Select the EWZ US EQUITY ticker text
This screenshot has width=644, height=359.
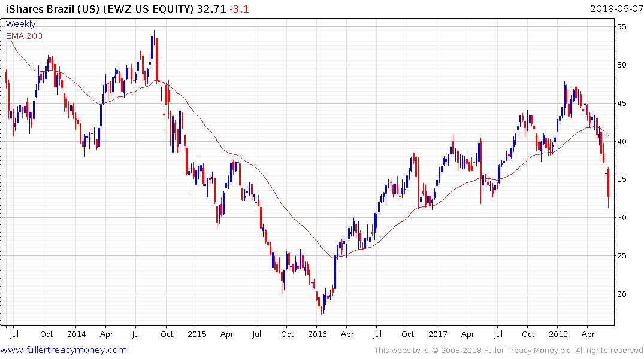coord(148,9)
